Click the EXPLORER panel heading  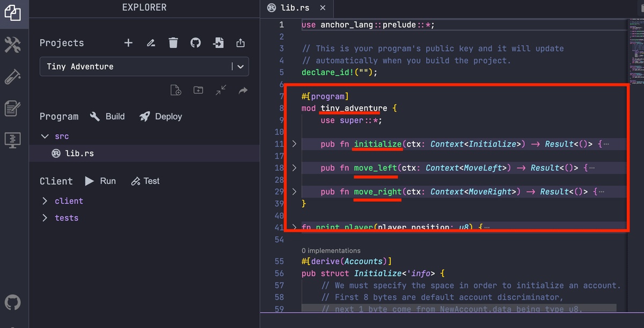[144, 8]
